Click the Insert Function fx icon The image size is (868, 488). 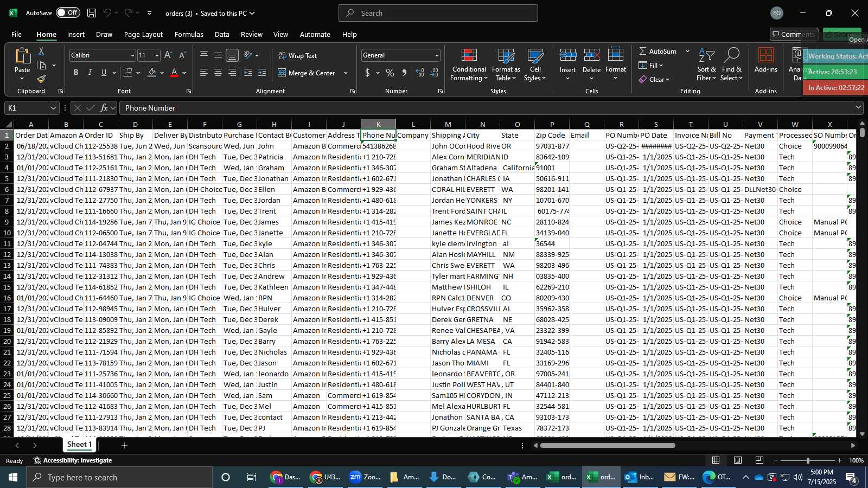pyautogui.click(x=104, y=108)
